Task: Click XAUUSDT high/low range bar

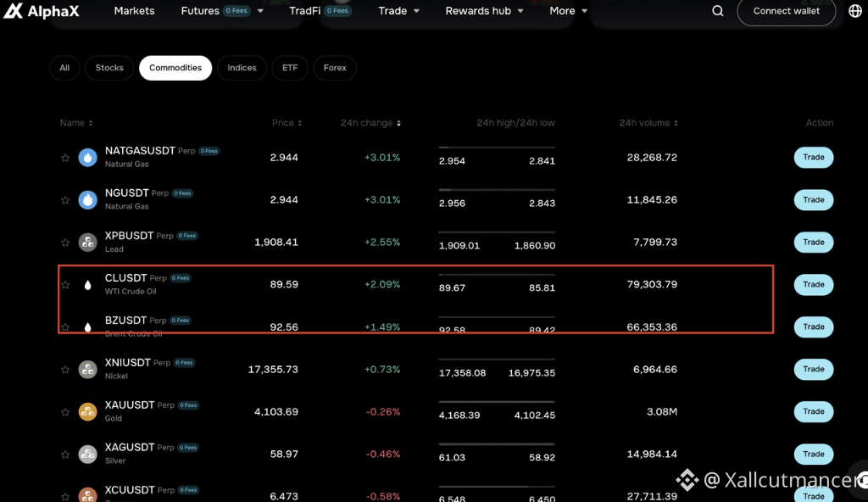Action: (x=497, y=402)
